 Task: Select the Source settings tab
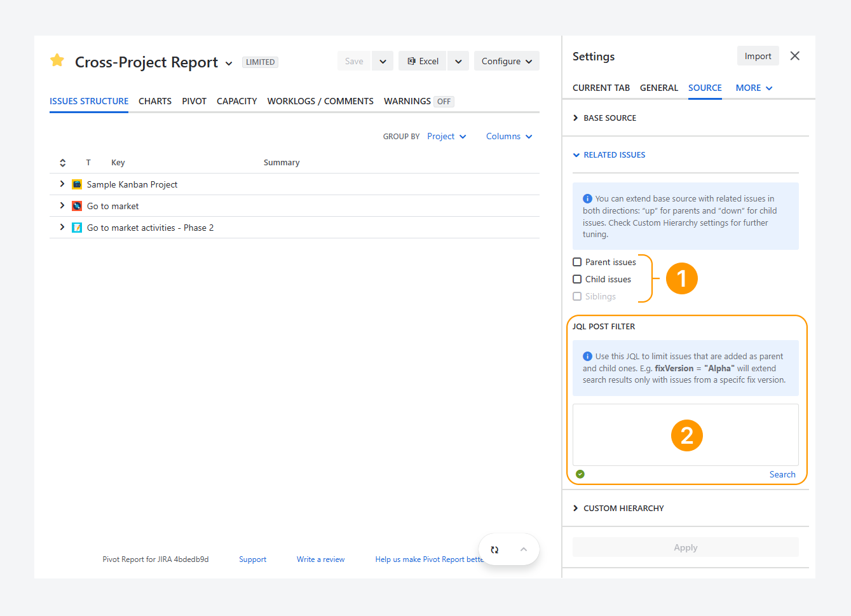tap(705, 88)
